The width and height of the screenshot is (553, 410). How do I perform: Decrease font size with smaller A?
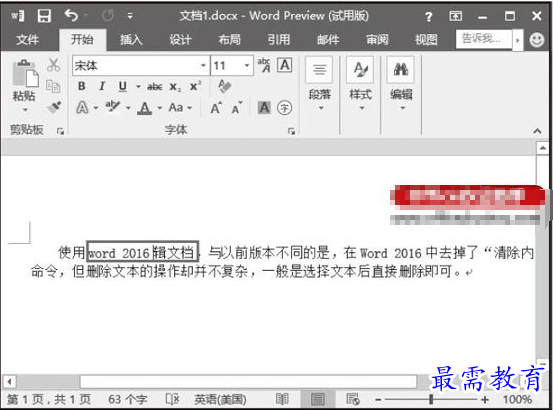[x=237, y=108]
